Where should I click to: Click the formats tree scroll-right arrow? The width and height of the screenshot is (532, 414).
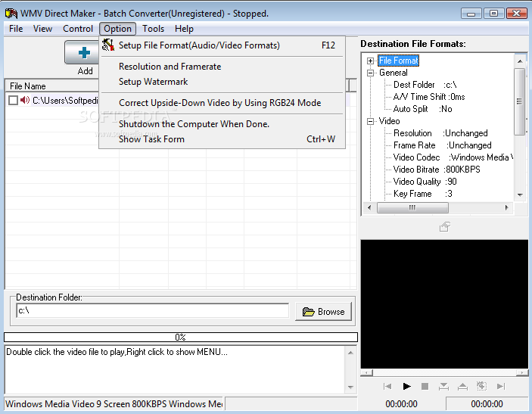506,207
